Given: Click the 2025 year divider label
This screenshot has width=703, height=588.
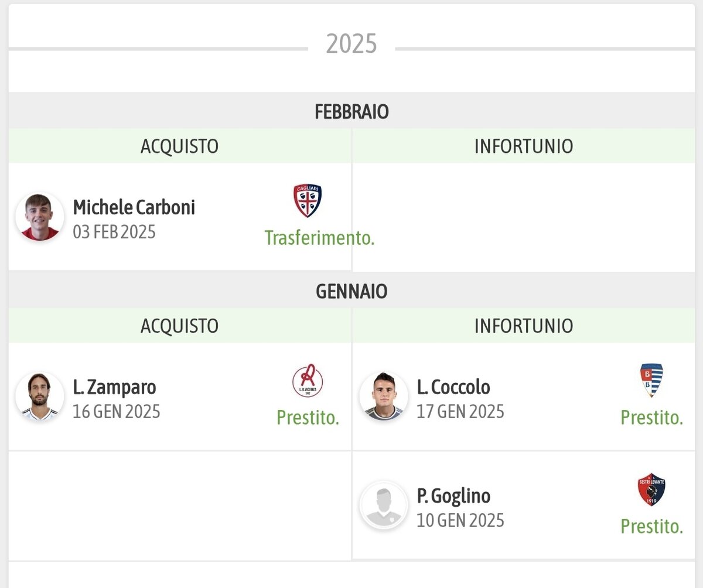Looking at the screenshot, I should point(351,44).
